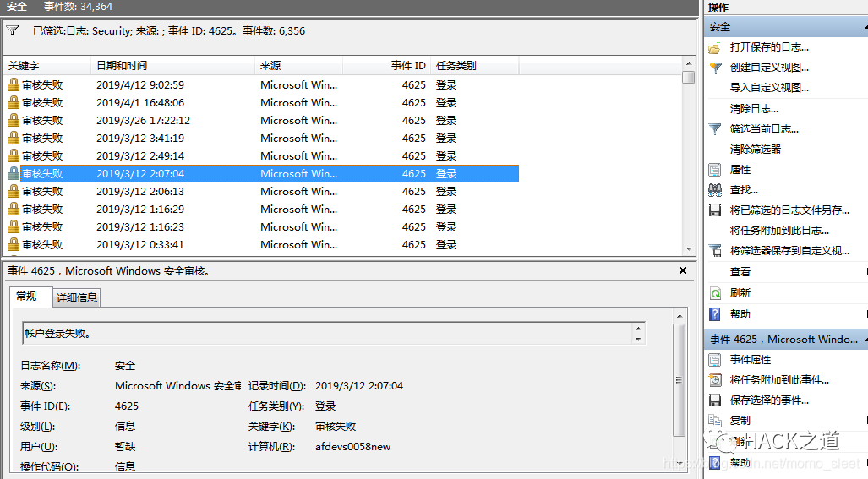Click the lock icon on the selected 2:07:04 row

coord(14,174)
